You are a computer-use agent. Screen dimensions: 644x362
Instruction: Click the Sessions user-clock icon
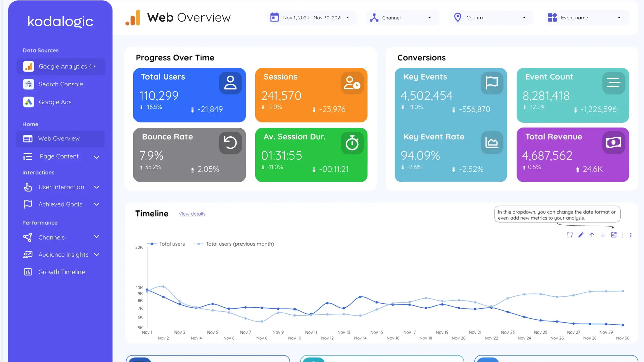[x=352, y=83]
